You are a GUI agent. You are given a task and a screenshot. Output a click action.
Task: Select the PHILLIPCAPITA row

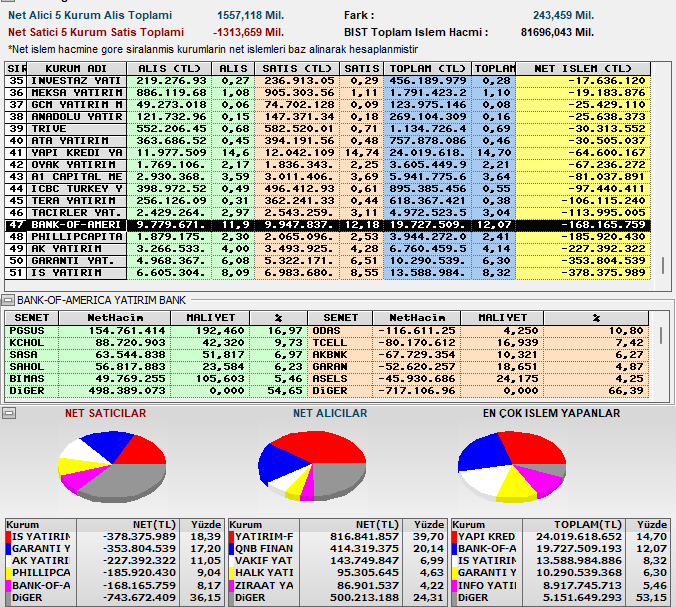[328, 237]
